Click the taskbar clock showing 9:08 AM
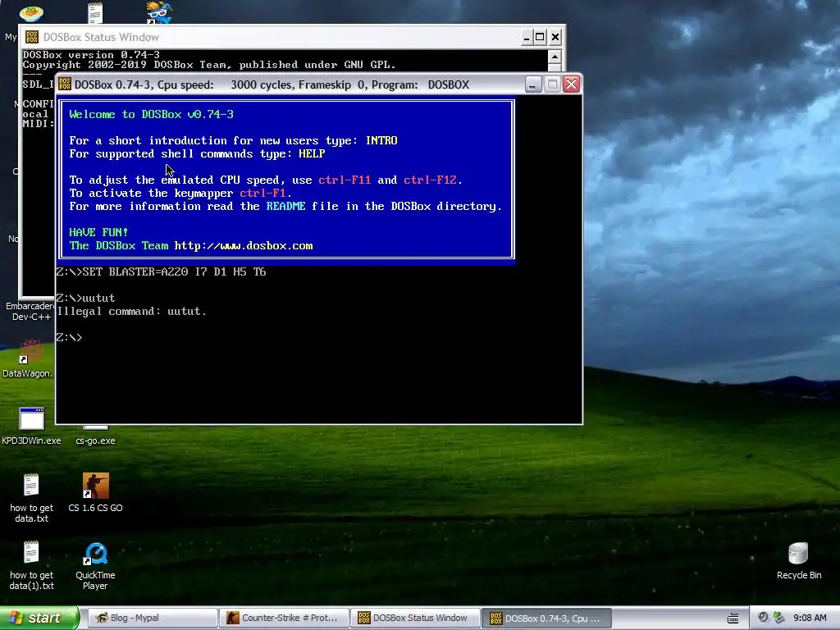Screen dimensions: 840x630 pos(810,619)
